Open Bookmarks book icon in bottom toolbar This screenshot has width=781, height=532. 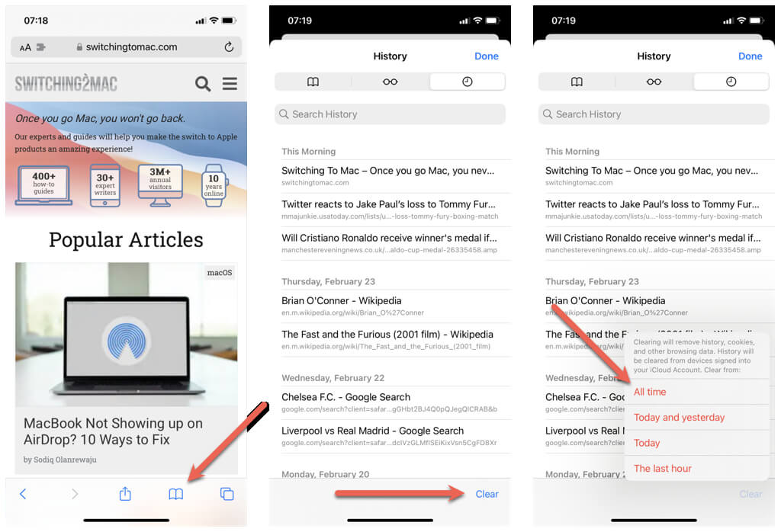pyautogui.click(x=176, y=494)
